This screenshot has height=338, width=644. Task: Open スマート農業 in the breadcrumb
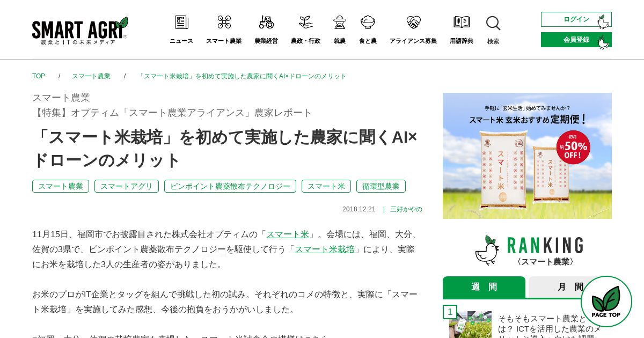(x=91, y=76)
